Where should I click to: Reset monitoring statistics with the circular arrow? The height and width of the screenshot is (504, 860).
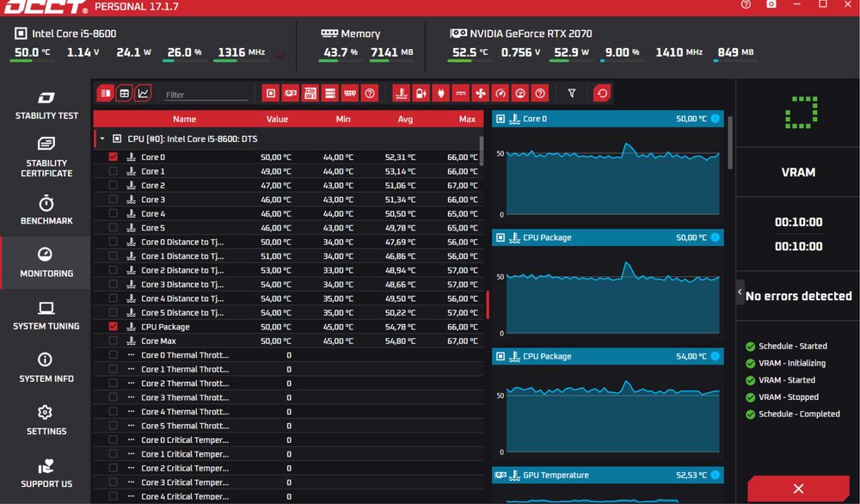point(602,93)
